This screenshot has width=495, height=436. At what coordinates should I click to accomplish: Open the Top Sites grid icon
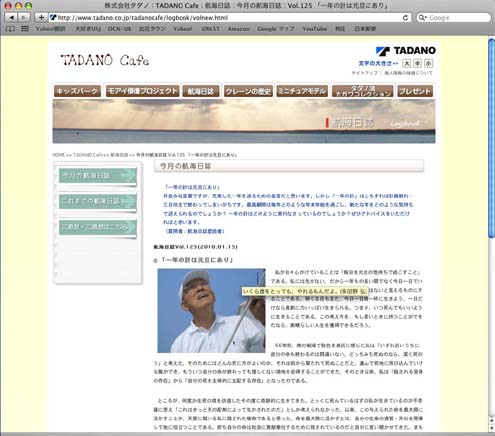click(25, 29)
